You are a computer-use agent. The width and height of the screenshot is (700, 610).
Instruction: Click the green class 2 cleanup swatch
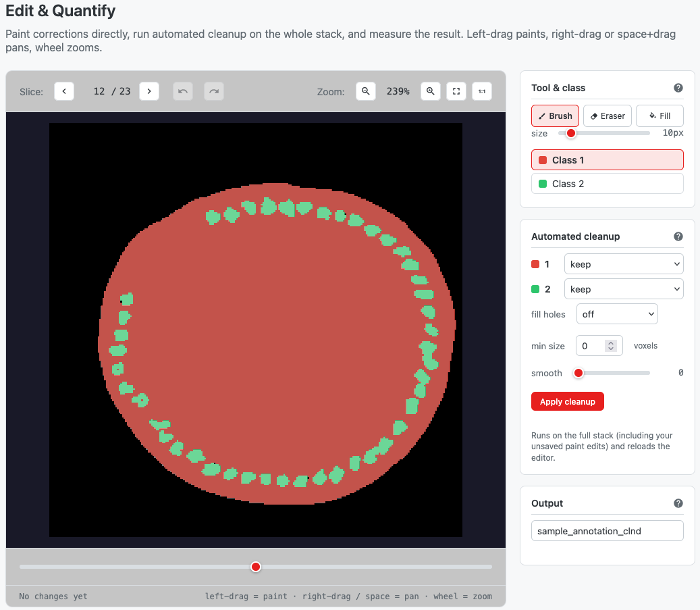click(x=535, y=289)
